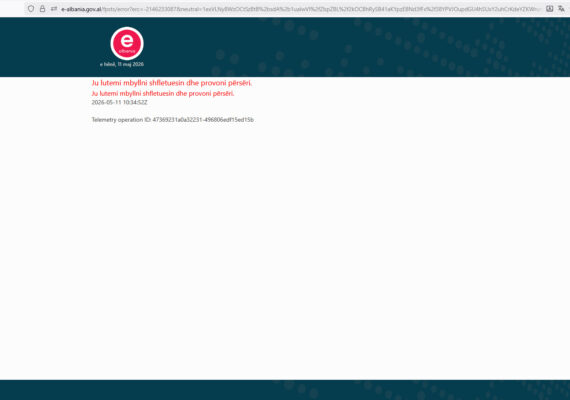Open the padlock site security info

(x=43, y=9)
